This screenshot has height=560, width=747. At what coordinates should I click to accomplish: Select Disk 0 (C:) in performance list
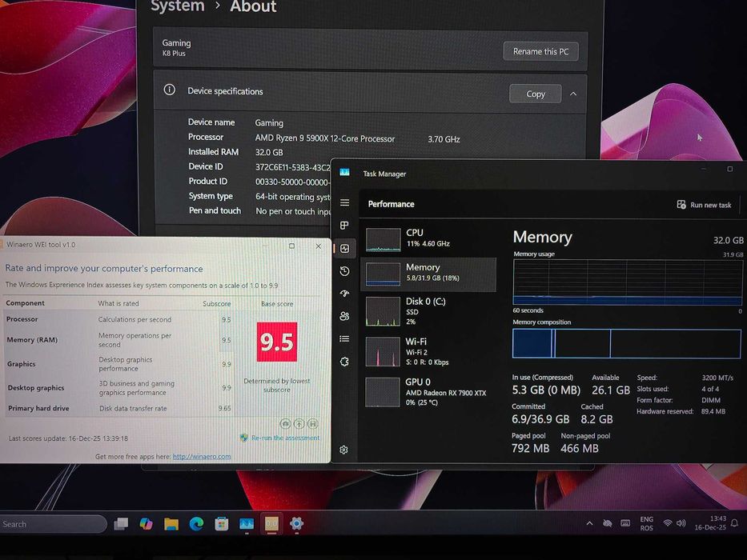(429, 311)
